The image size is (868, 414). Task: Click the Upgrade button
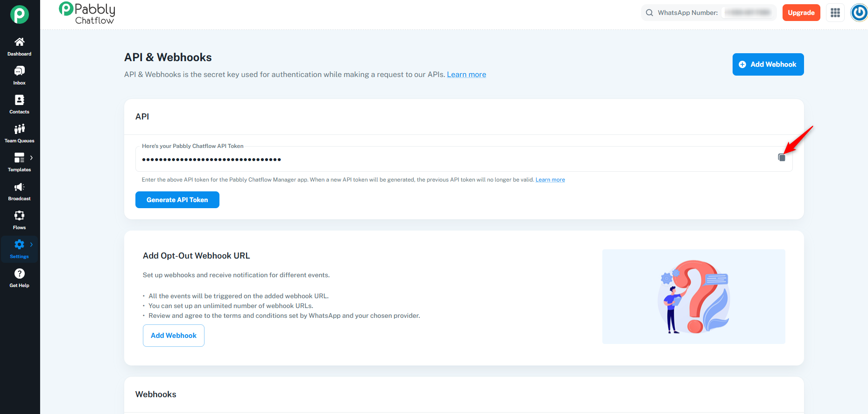[801, 13]
